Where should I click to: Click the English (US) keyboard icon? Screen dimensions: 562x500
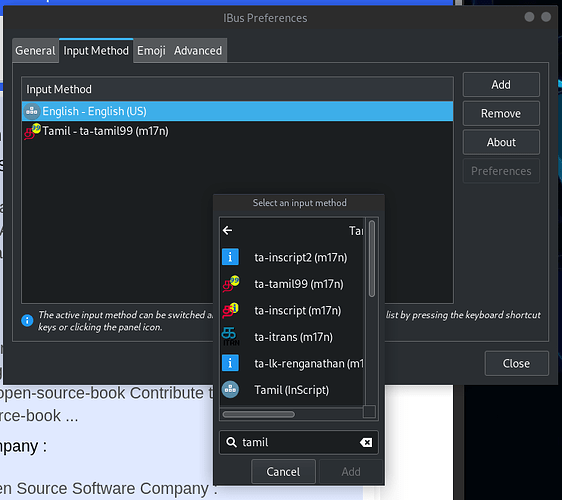[x=32, y=111]
